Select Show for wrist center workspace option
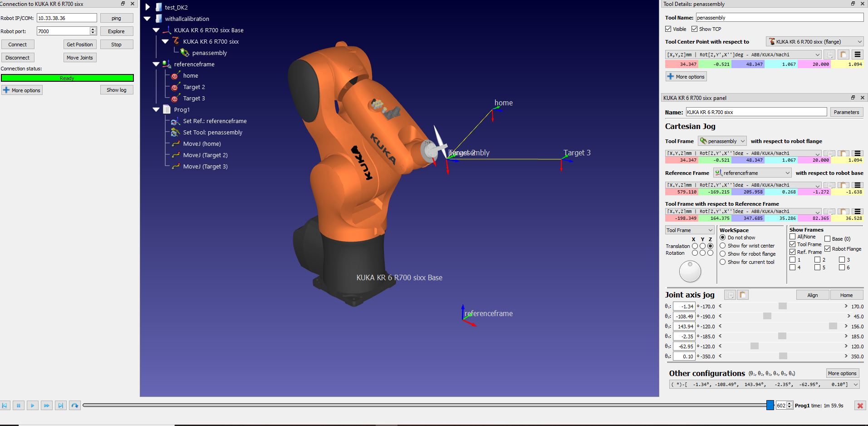 click(x=723, y=246)
